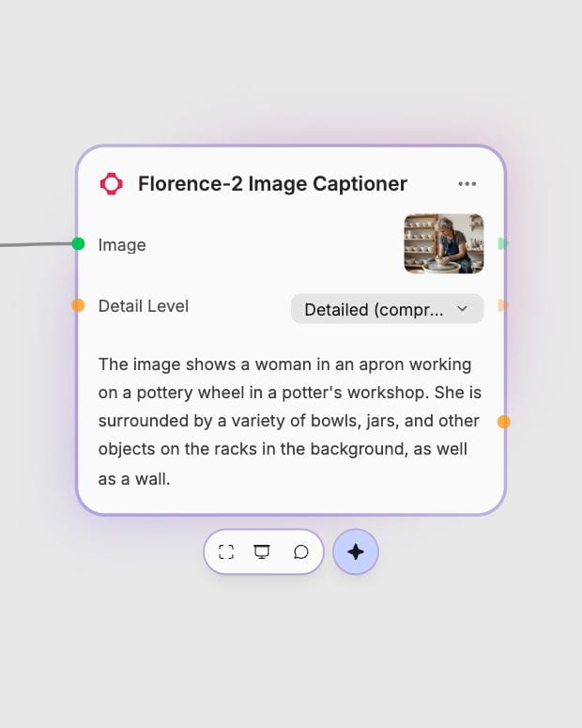Screen dimensions: 582x728
Task: Click the green Image input connector dot
Action: pos(79,243)
